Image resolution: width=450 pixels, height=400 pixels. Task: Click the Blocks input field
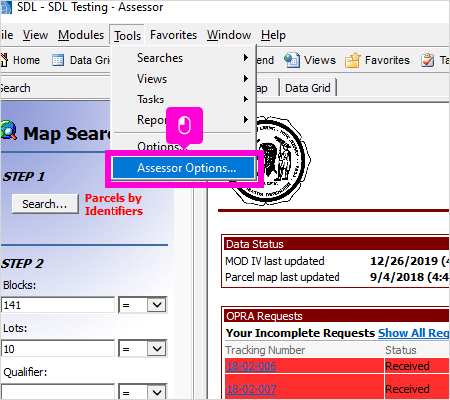pyautogui.click(x=58, y=305)
